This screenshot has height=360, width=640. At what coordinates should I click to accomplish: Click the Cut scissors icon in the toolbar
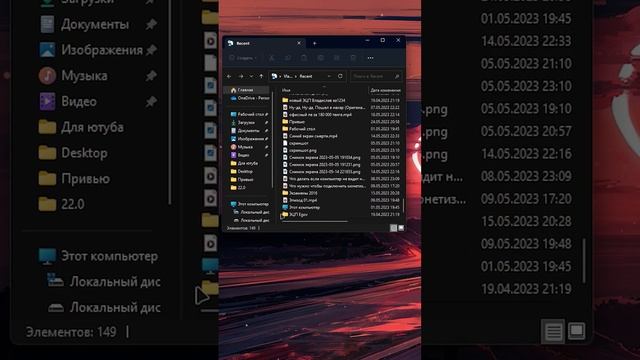tap(271, 58)
